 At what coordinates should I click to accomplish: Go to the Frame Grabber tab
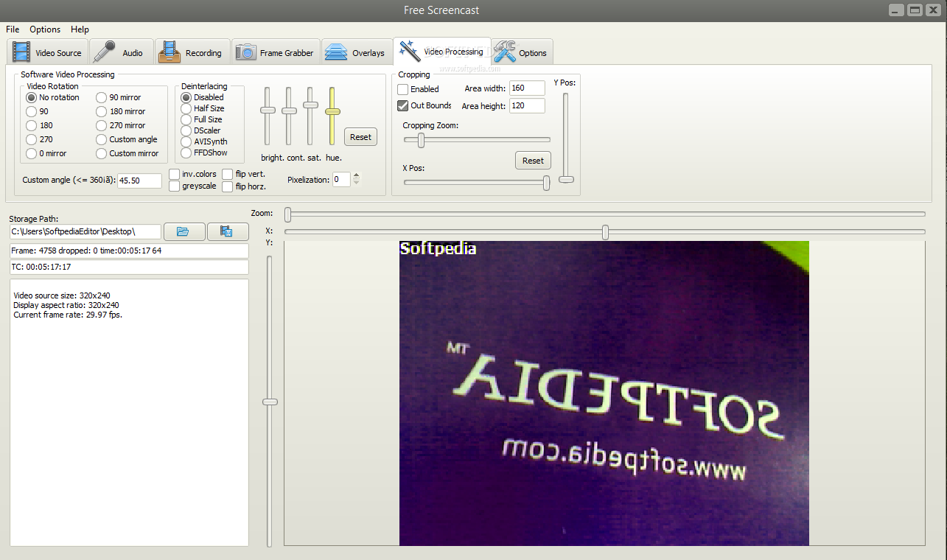click(276, 52)
